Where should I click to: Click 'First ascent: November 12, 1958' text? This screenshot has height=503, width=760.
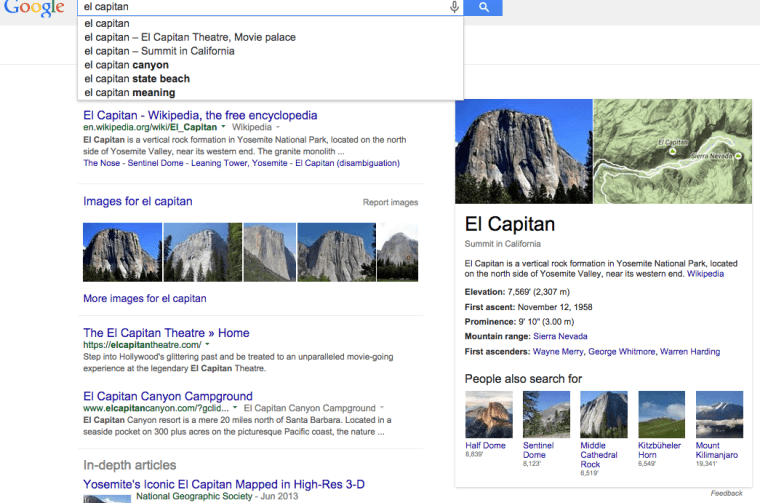(x=528, y=307)
